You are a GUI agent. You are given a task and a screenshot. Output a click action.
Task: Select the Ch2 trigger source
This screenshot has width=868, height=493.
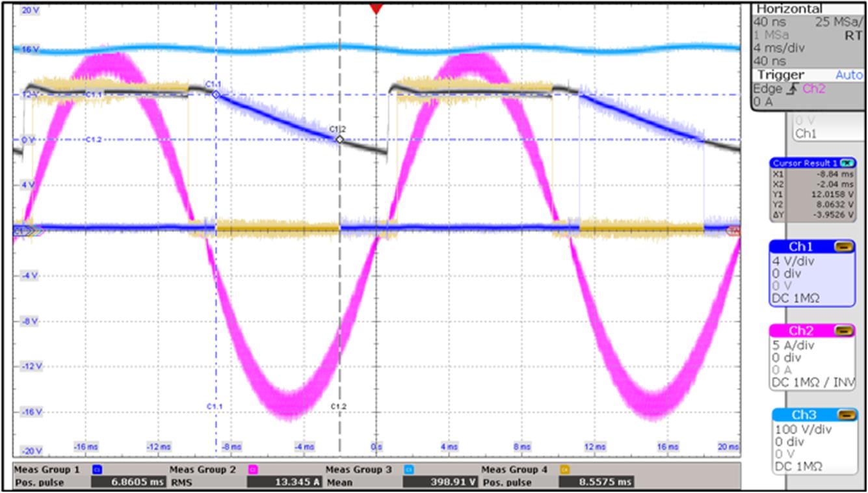814,89
